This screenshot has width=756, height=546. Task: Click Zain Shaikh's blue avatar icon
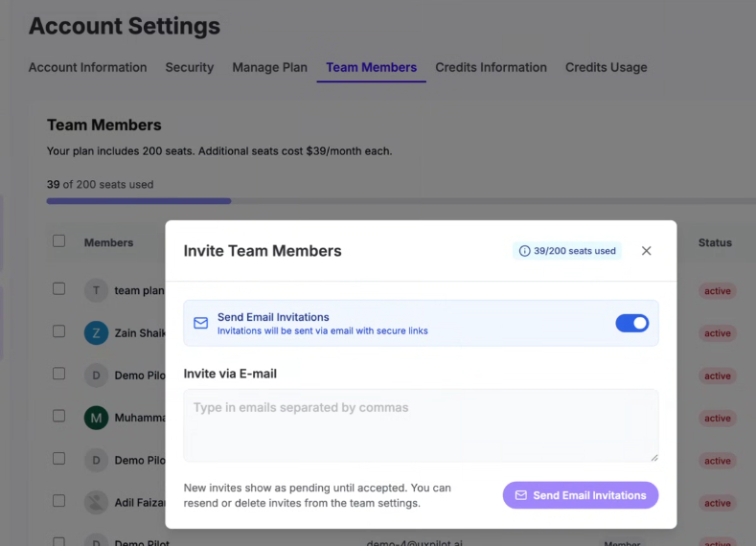tap(96, 332)
